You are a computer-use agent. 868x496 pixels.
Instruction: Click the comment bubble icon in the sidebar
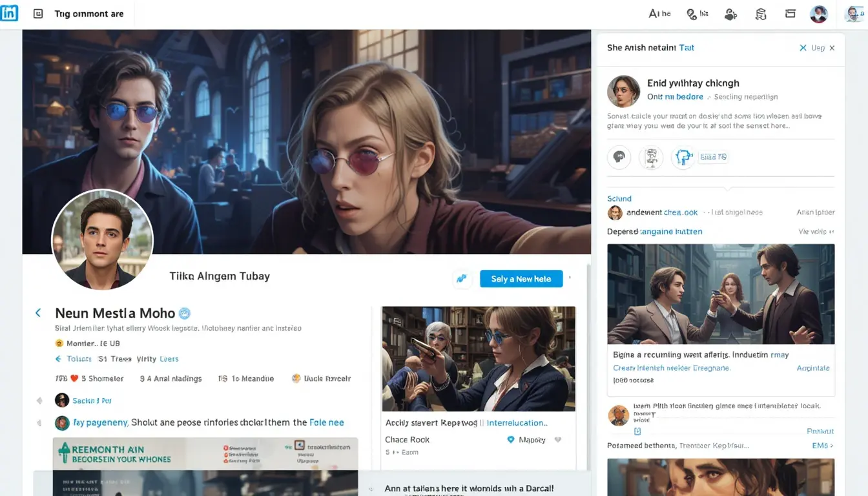pyautogui.click(x=619, y=157)
